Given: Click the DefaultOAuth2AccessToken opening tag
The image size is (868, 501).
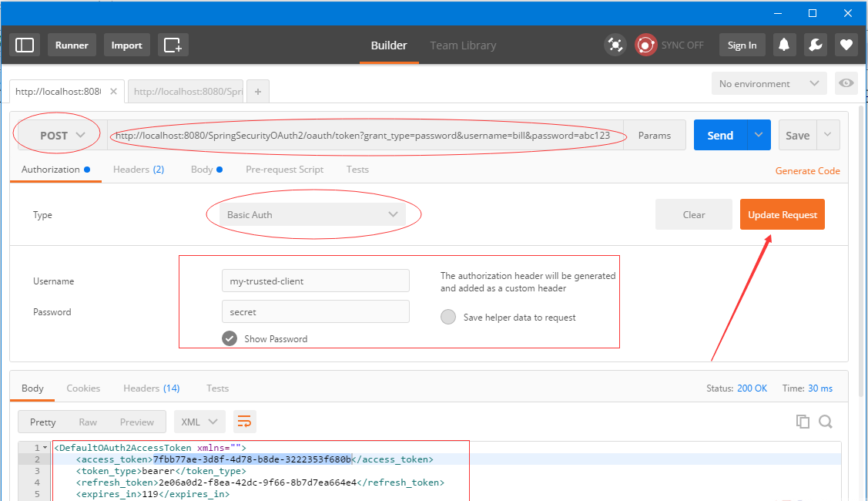Looking at the screenshot, I should (x=150, y=448).
